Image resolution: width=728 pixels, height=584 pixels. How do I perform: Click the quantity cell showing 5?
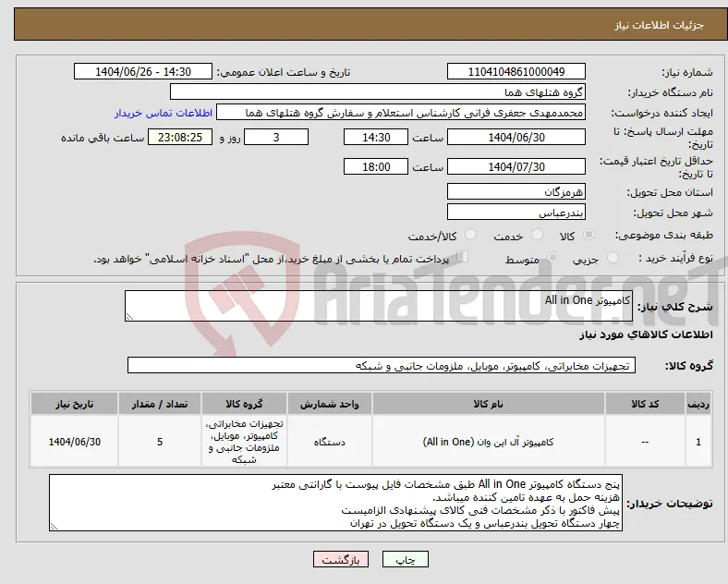[160, 442]
